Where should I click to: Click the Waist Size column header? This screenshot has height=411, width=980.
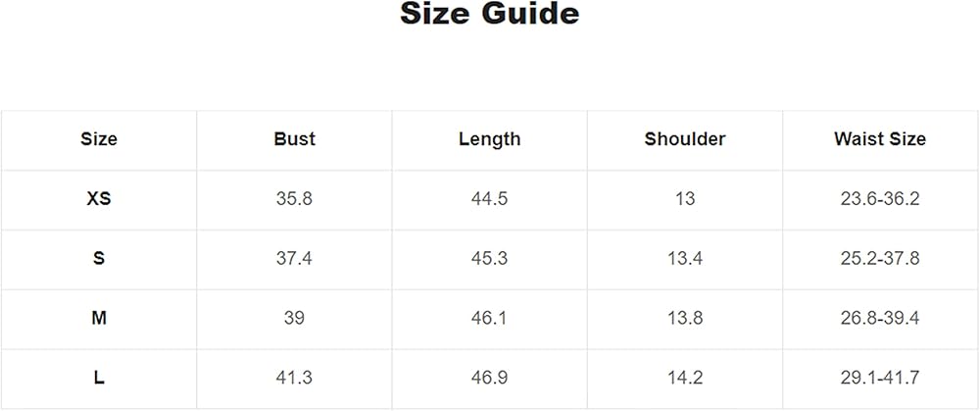pos(880,139)
